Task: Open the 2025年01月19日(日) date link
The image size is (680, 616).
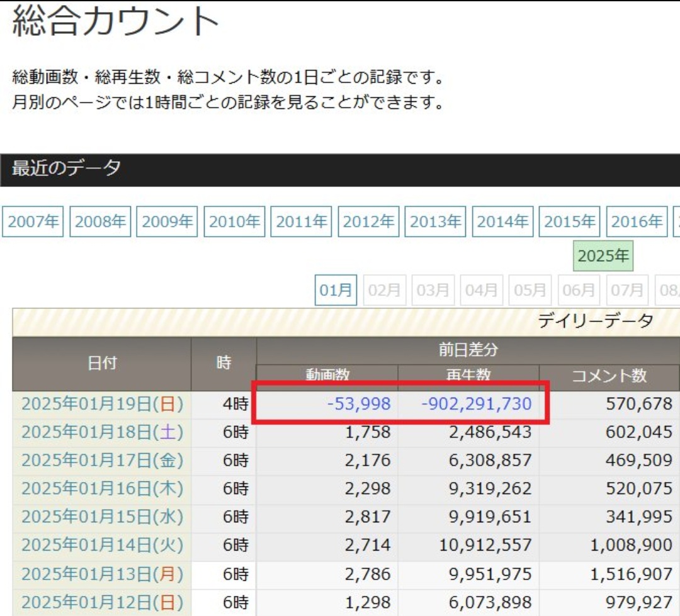Action: click(x=103, y=404)
